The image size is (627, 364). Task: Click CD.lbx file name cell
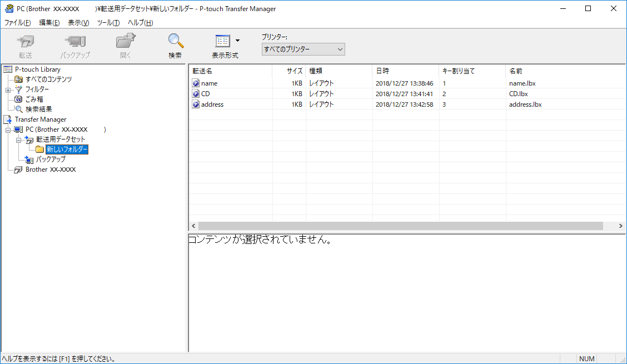(x=518, y=94)
